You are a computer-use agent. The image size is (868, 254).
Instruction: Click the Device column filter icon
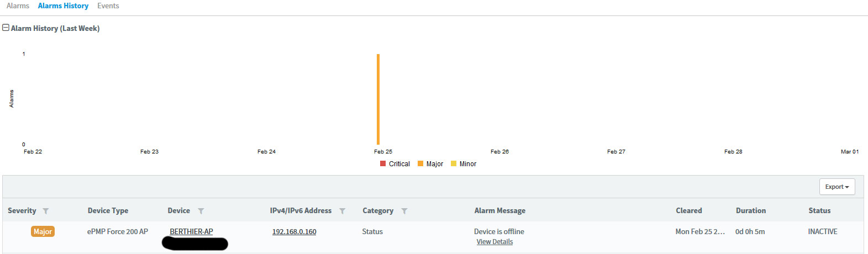201,211
